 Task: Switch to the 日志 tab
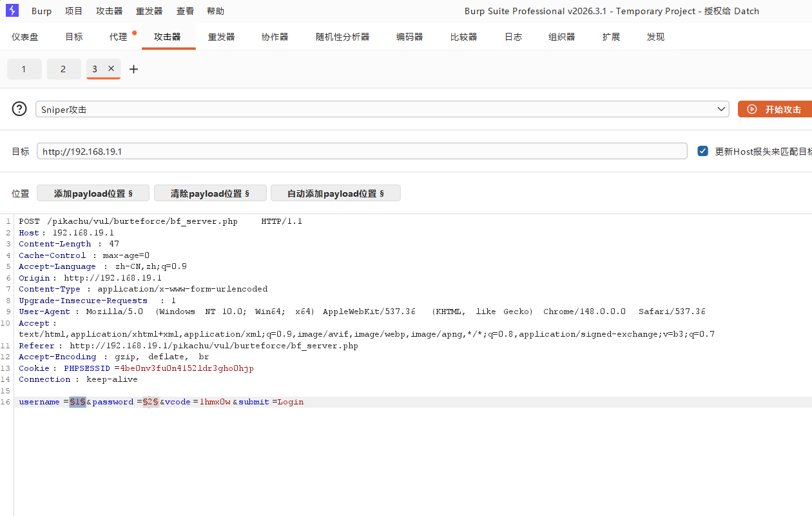click(514, 37)
